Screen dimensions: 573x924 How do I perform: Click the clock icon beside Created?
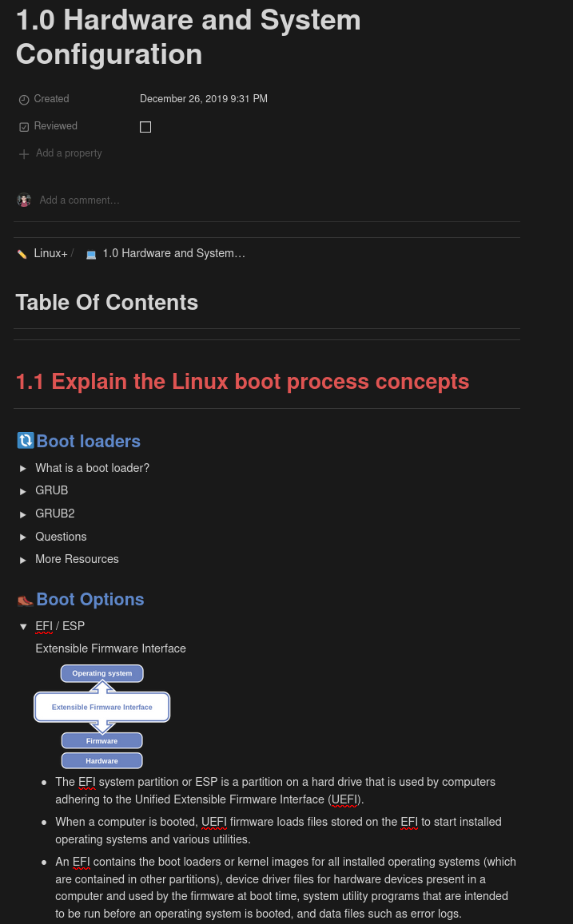coord(24,99)
